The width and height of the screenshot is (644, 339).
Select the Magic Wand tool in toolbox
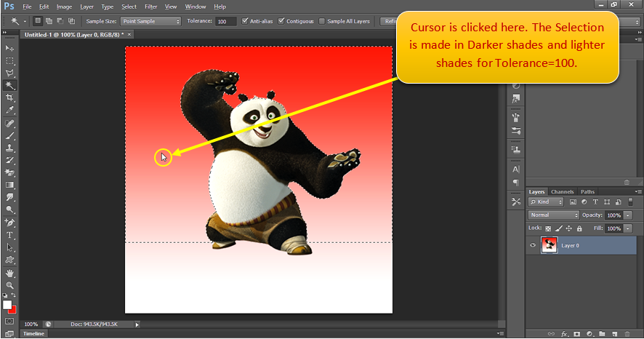(x=9, y=85)
